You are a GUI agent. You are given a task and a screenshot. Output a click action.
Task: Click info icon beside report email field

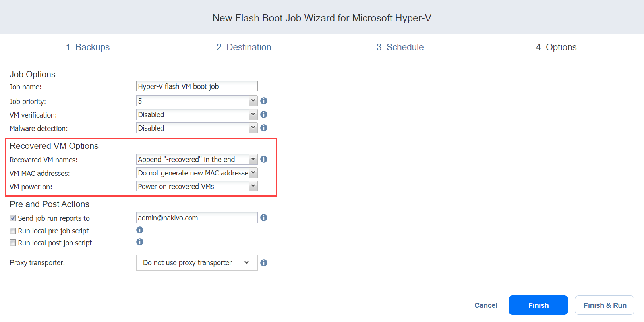point(264,218)
